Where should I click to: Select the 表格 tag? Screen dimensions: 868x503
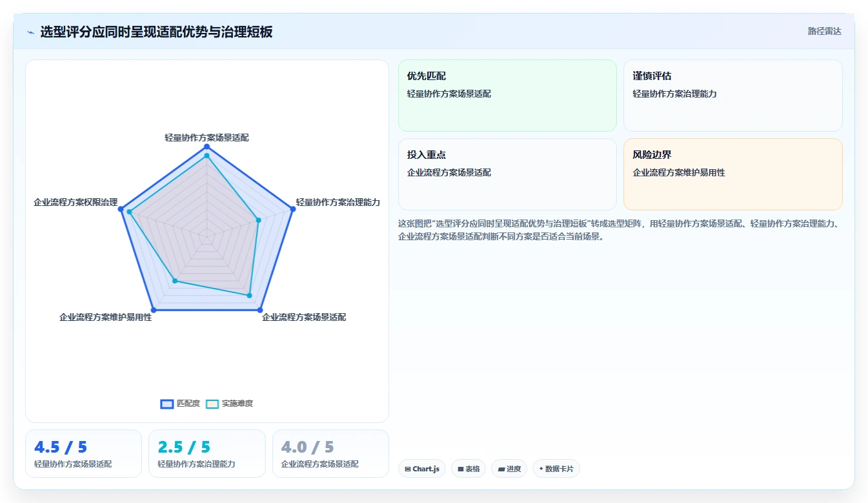tap(469, 469)
